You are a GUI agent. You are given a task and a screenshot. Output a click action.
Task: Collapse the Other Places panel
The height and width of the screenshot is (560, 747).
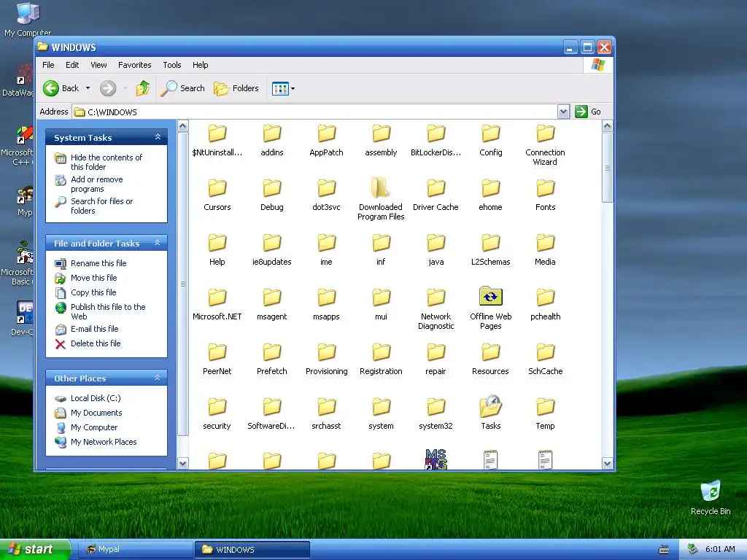158,378
